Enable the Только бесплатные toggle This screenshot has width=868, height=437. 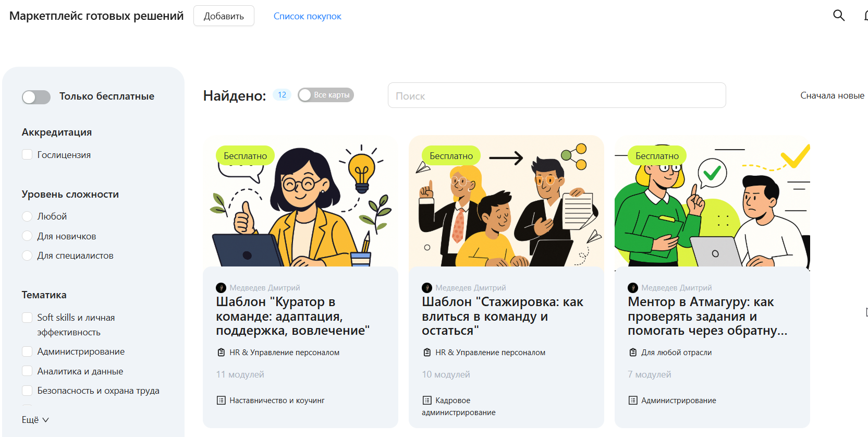pos(36,97)
